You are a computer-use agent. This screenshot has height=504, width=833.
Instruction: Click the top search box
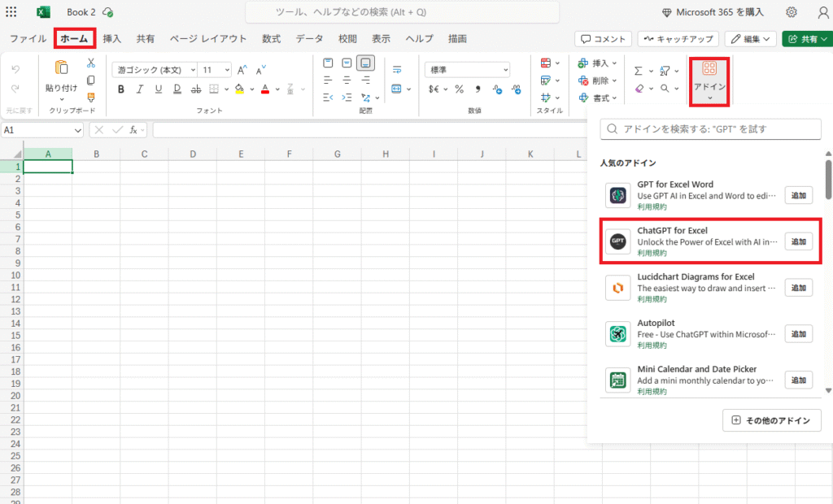point(402,11)
